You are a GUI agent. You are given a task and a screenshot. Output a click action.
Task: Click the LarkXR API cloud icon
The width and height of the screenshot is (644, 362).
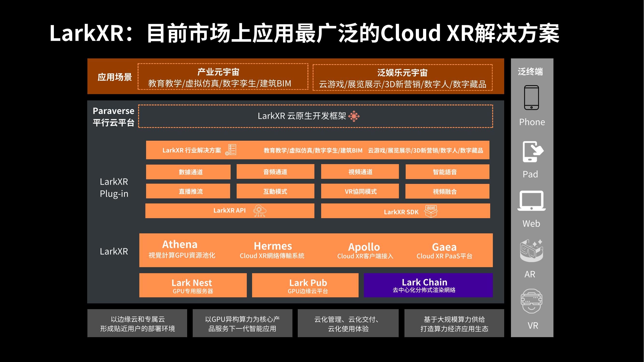pos(260,211)
